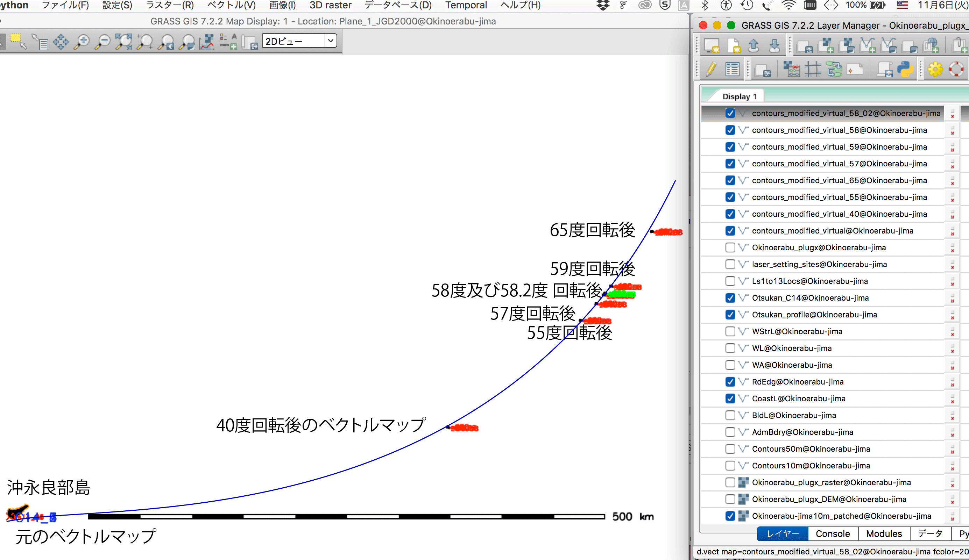Switch to Console tab
Screen dimensions: 969x560
click(x=833, y=534)
